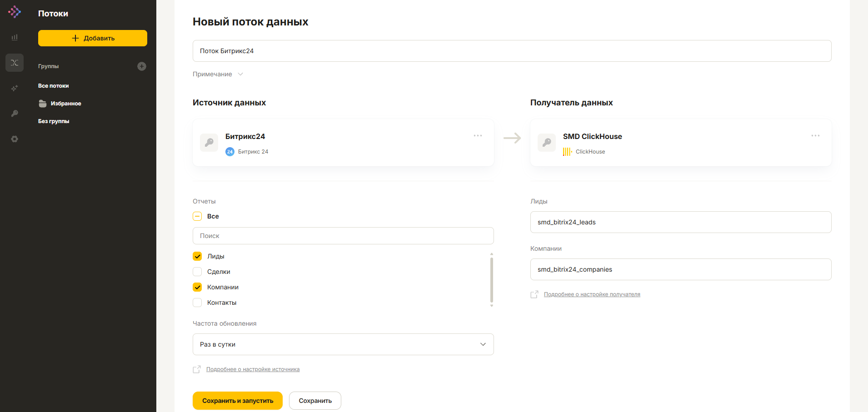
Task: Click Сохранить и запустить button
Action: coord(238,401)
